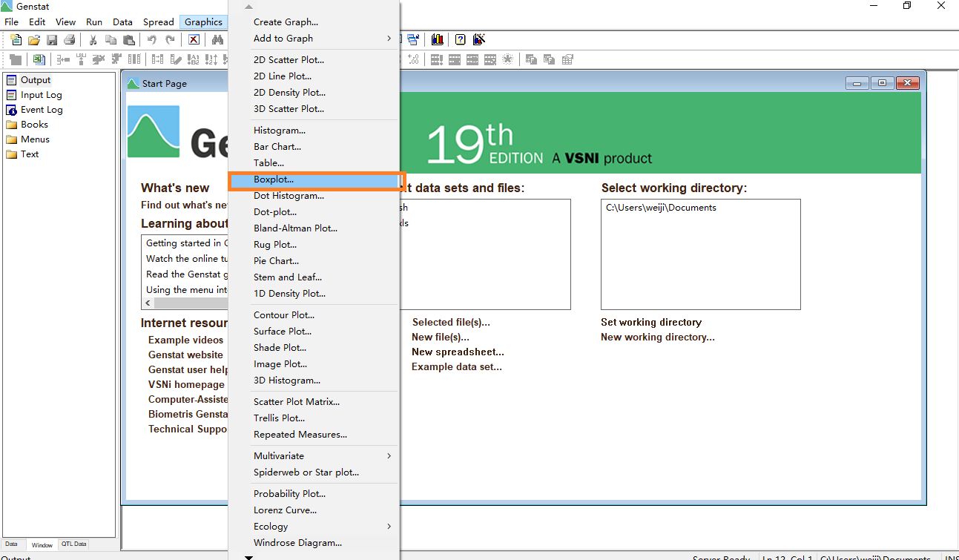Open the Data menu

click(x=122, y=22)
